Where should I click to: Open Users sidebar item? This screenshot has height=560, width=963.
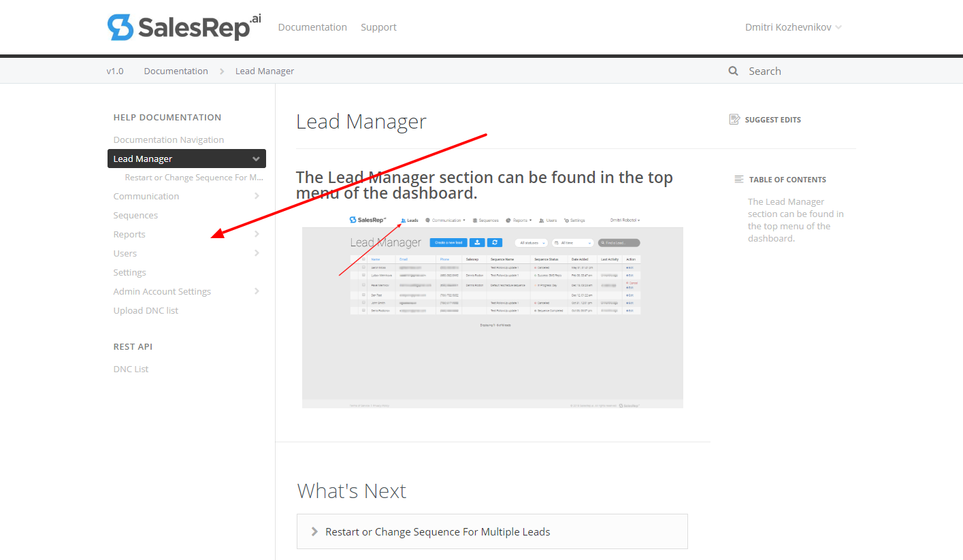tap(125, 253)
